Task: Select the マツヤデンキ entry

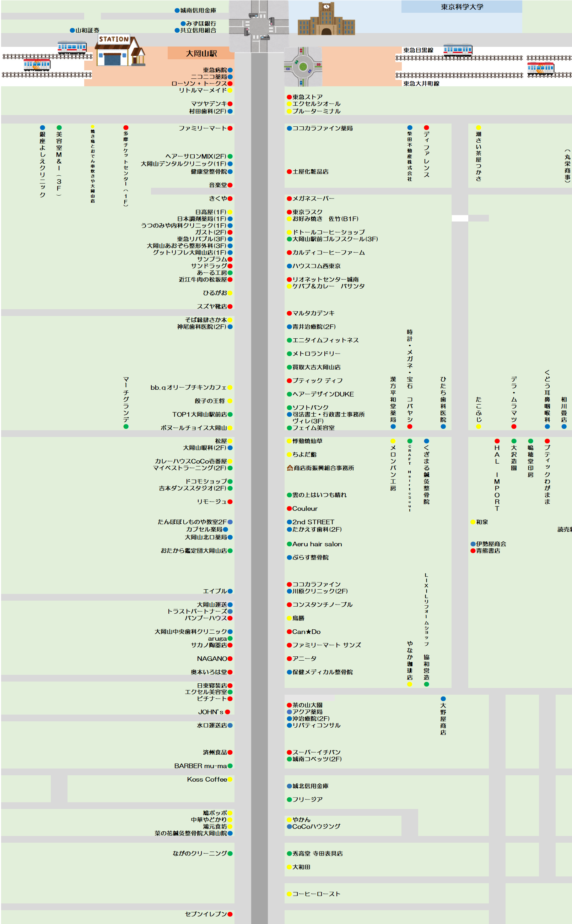Action: point(211,104)
